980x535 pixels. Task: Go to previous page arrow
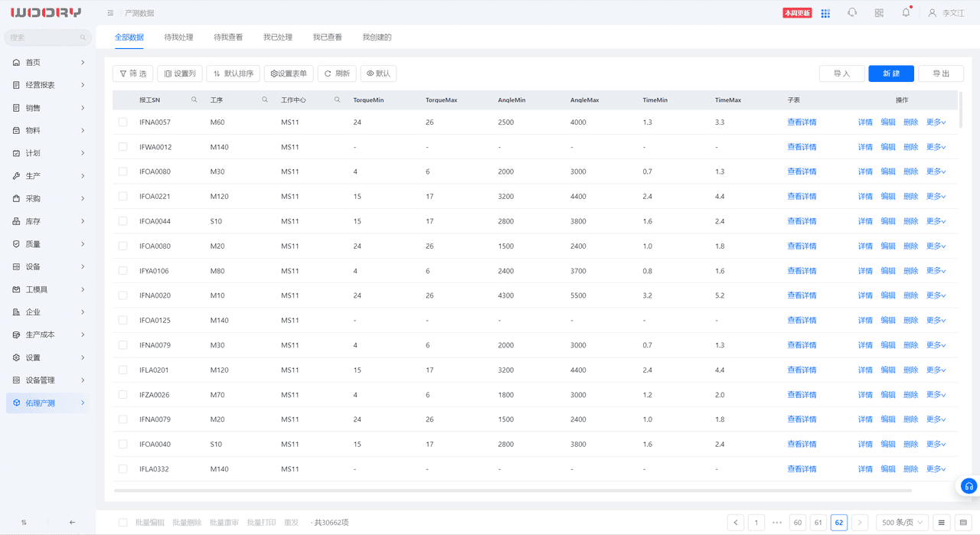coord(736,523)
